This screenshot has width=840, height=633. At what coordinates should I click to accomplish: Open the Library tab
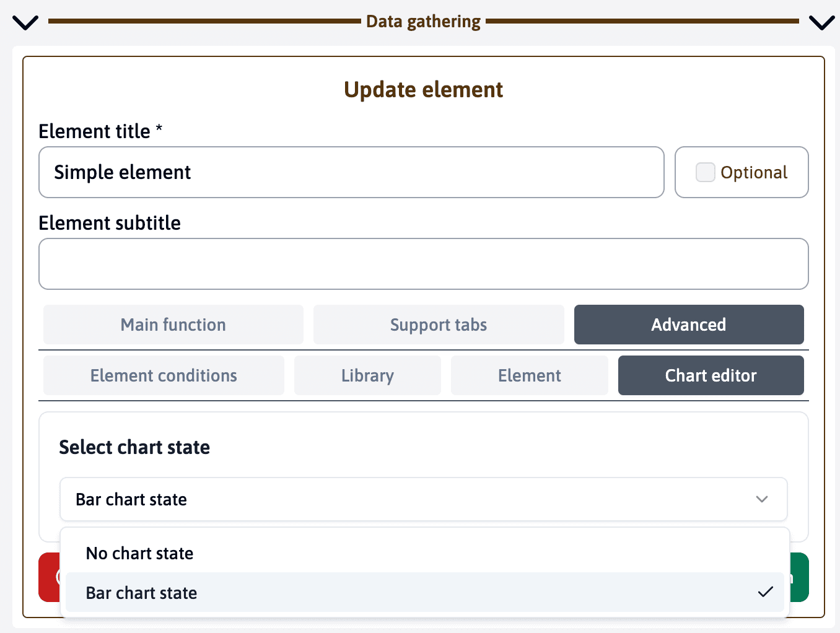click(x=367, y=375)
